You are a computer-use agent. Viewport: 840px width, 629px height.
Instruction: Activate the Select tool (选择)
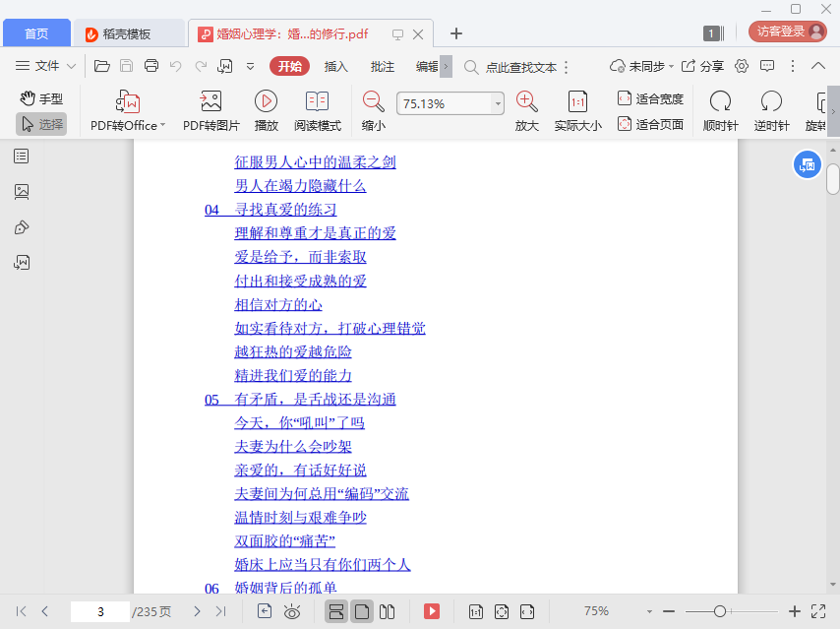click(41, 124)
